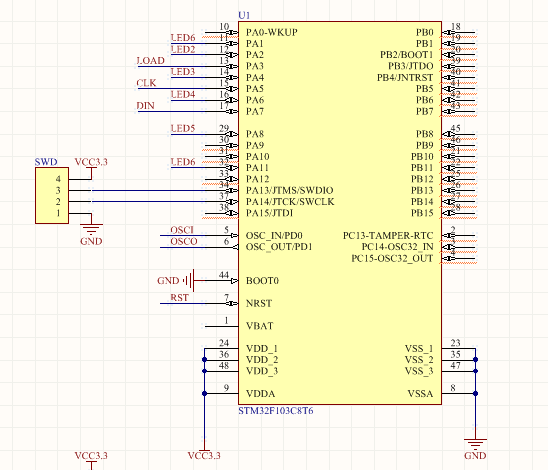The height and width of the screenshot is (470, 548).
Task: Click the PC14-OSC32_IN pin name
Action: 397,247
